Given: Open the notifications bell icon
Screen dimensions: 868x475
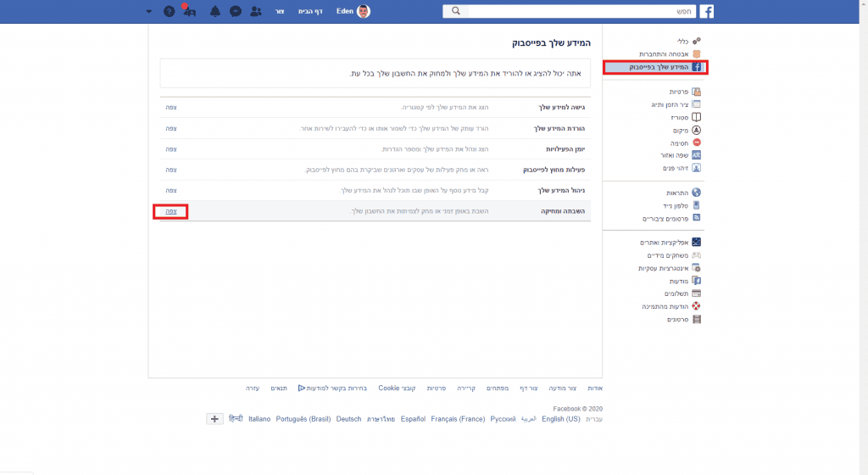Looking at the screenshot, I should (x=214, y=11).
